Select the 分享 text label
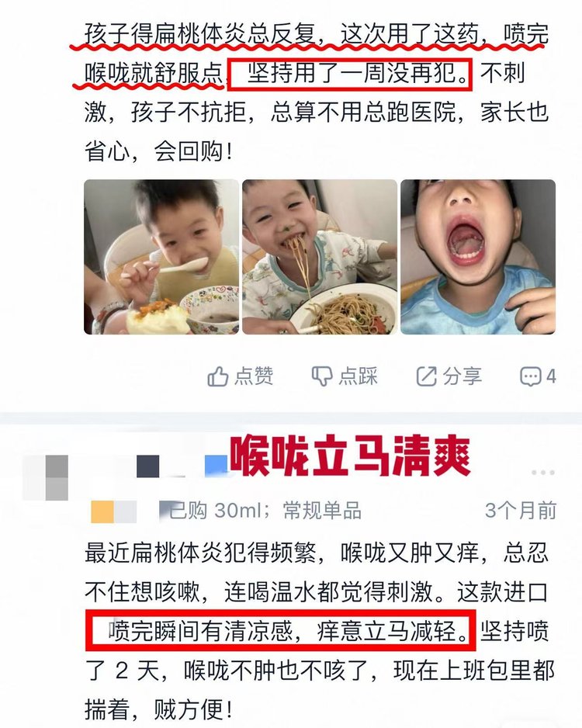 [462, 376]
